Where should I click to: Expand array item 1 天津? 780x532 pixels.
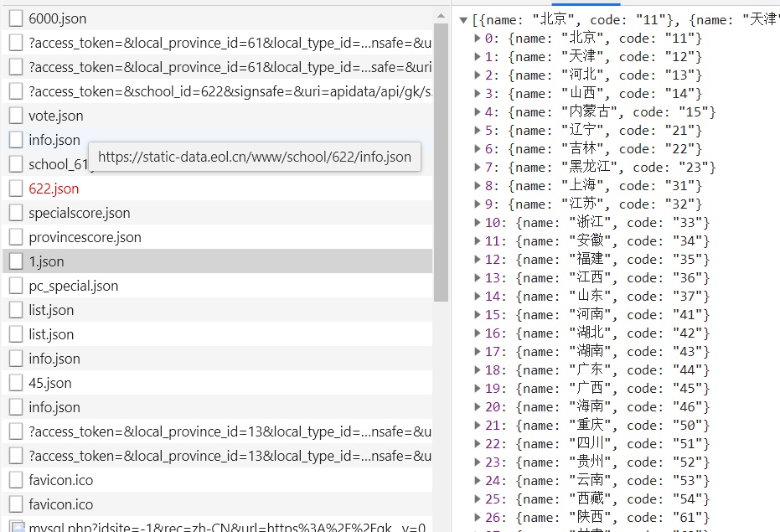478,57
